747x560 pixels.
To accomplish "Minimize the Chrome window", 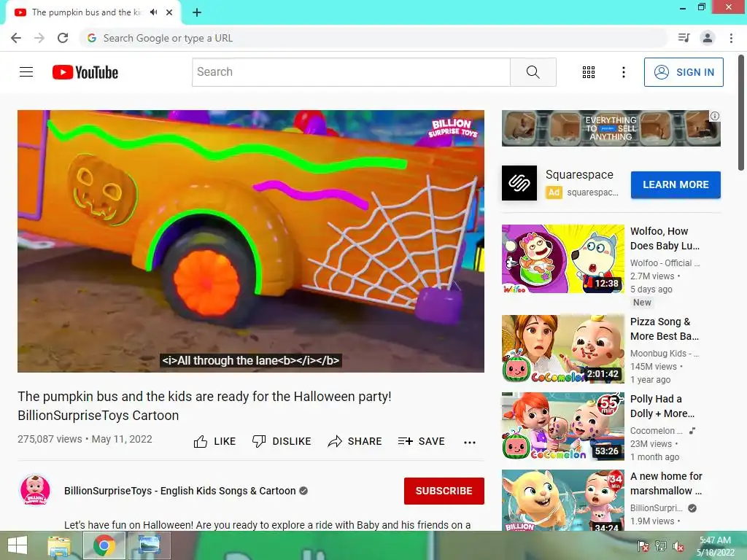I will coord(683,7).
